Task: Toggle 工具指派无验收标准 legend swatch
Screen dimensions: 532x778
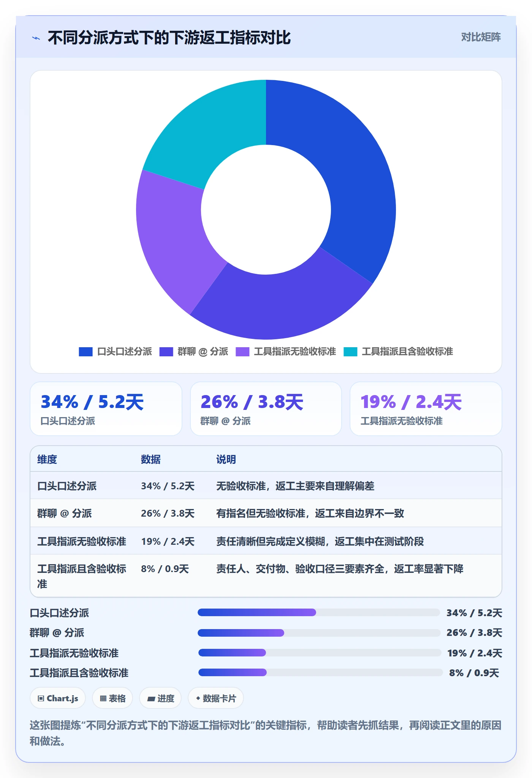Action: pos(242,352)
